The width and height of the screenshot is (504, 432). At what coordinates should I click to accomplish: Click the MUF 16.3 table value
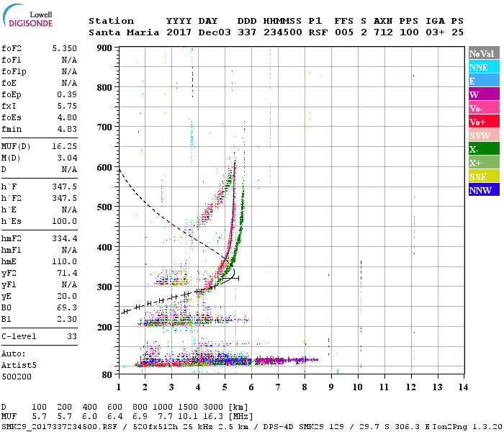point(213,417)
